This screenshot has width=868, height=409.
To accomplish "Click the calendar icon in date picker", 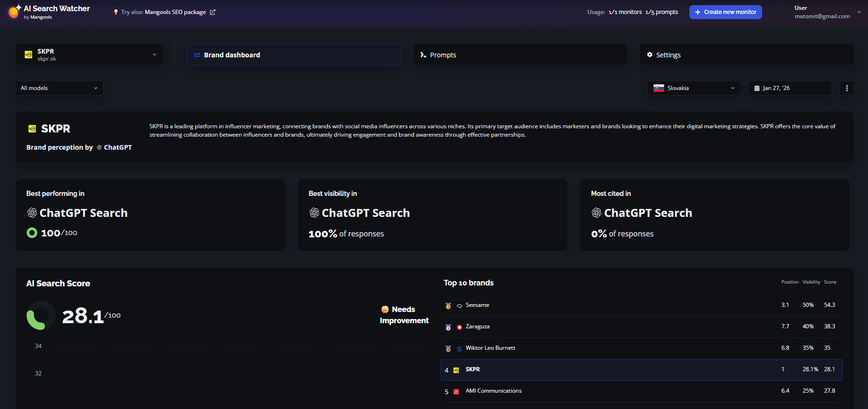I will coord(757,88).
